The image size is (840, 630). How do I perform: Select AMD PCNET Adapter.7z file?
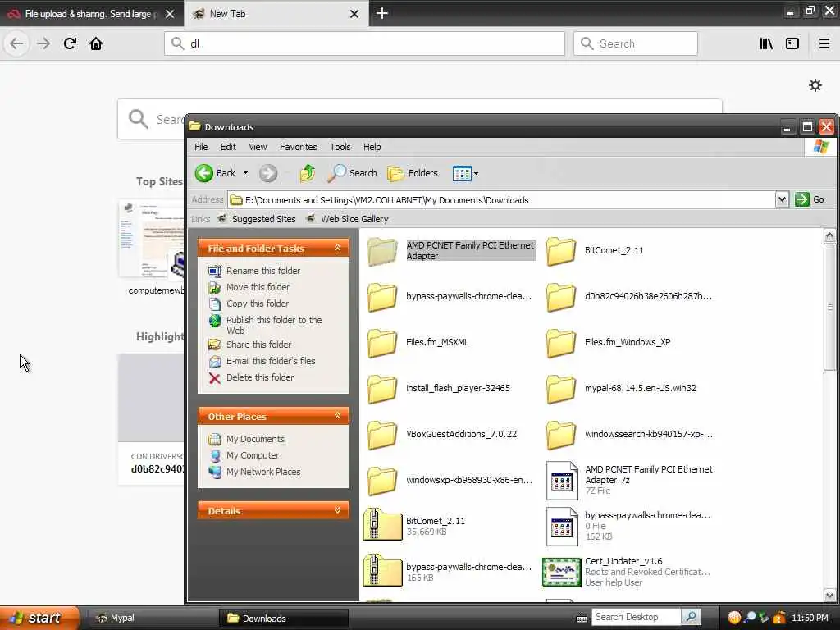[629, 480]
